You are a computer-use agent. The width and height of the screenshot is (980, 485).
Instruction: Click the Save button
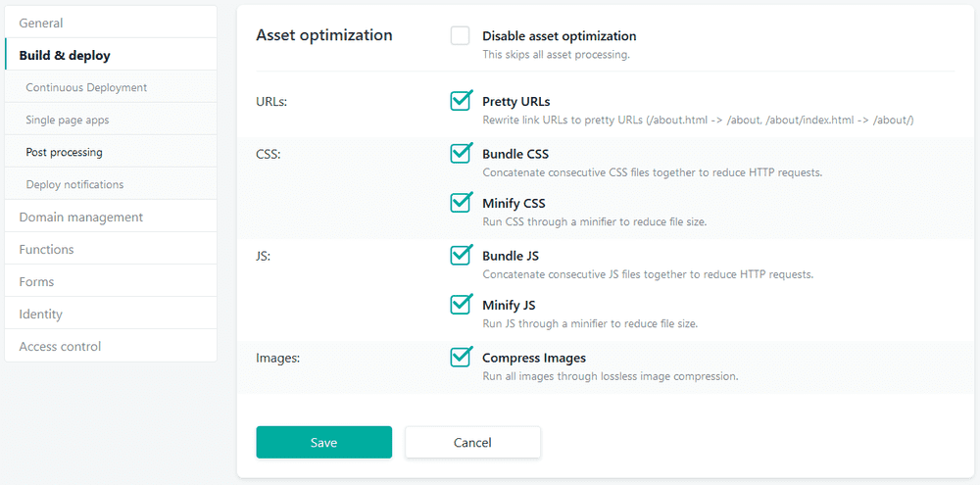[323, 442]
